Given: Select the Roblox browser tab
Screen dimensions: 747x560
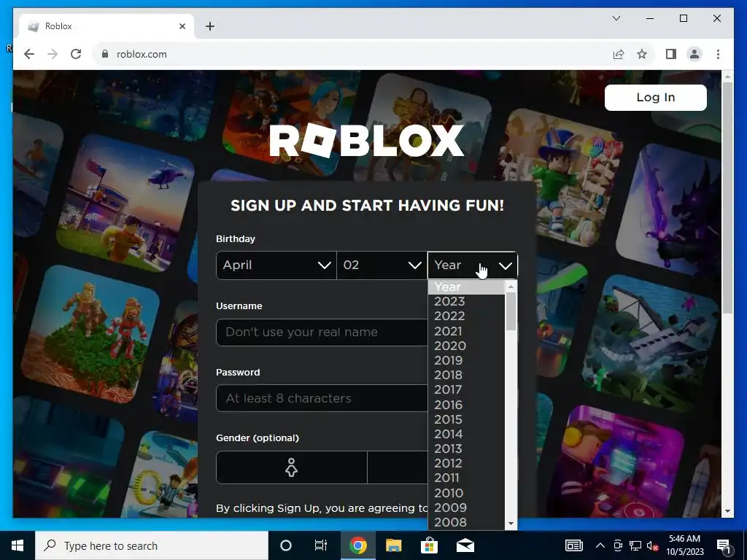Looking at the screenshot, I should pyautogui.click(x=107, y=26).
